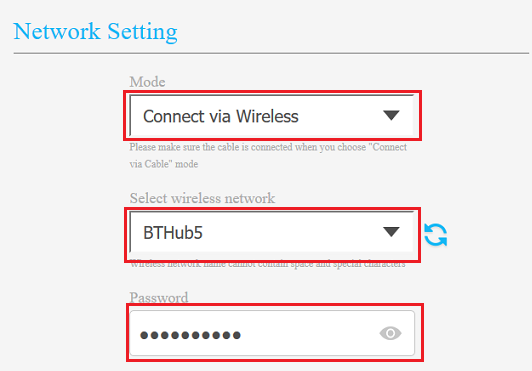Click the blue circular arrows beside BTHub5
532x371 pixels.
click(x=436, y=235)
